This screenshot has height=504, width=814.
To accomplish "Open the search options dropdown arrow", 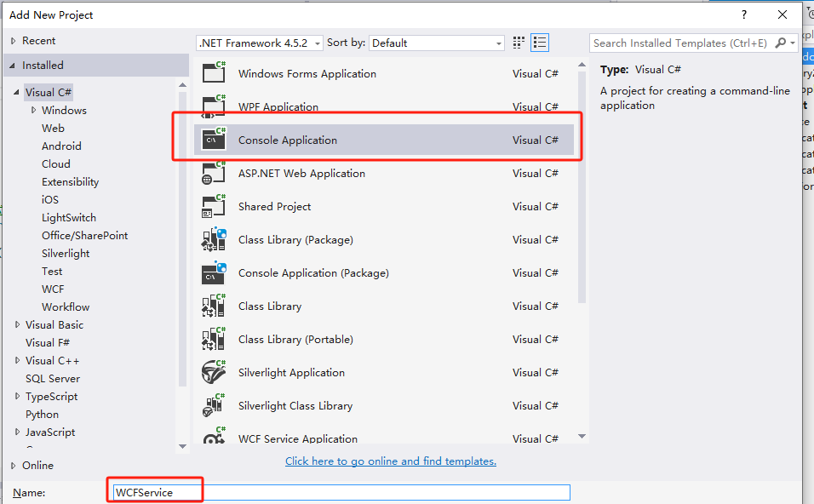I will click(793, 43).
